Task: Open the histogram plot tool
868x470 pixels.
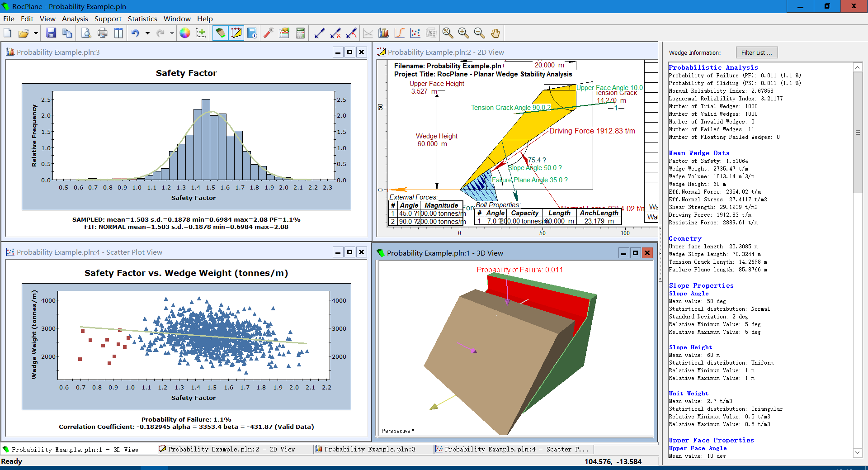Action: (x=384, y=33)
